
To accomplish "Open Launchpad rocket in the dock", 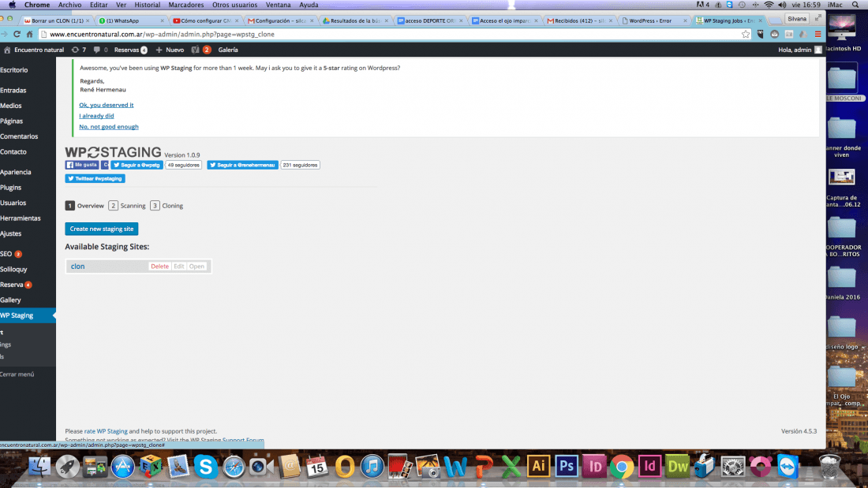I will 67,467.
